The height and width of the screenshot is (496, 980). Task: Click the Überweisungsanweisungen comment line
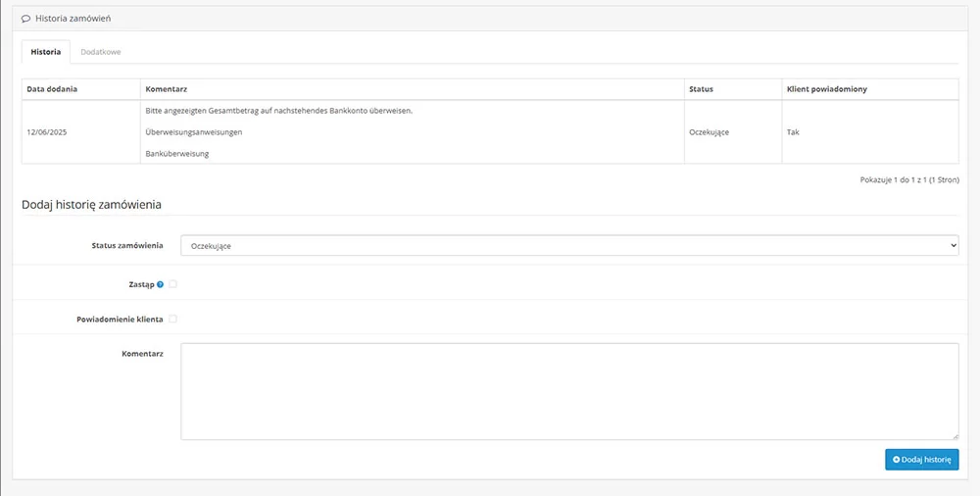[193, 132]
